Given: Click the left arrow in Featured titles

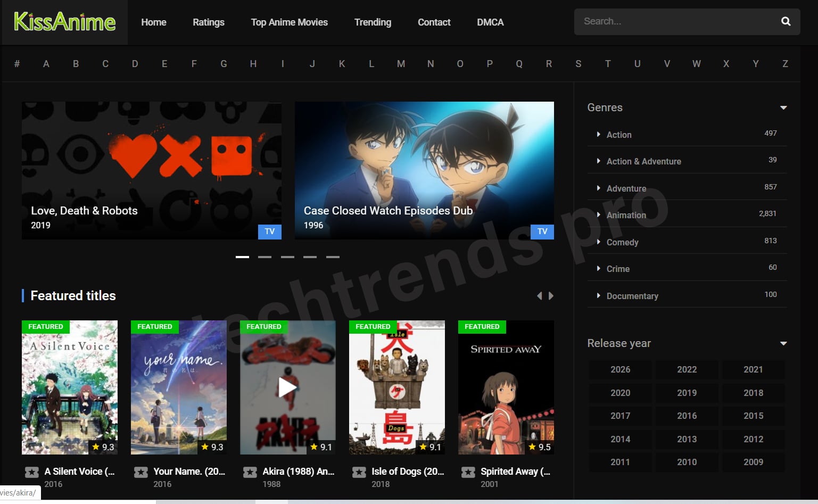Looking at the screenshot, I should [x=539, y=296].
